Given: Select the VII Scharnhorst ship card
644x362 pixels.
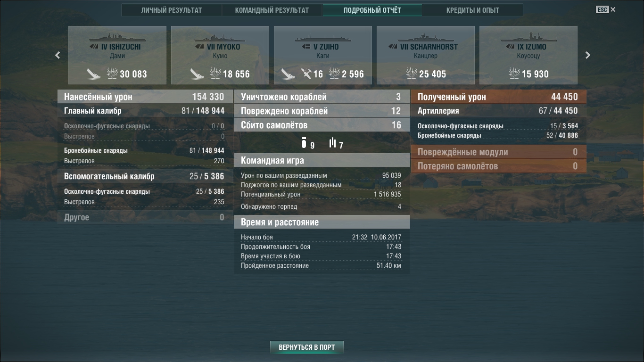Looking at the screenshot, I should (x=426, y=55).
